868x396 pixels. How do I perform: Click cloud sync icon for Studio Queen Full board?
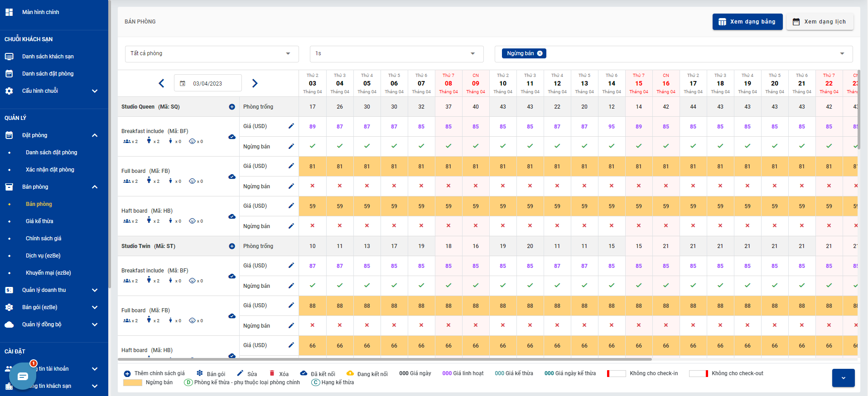pos(232,177)
